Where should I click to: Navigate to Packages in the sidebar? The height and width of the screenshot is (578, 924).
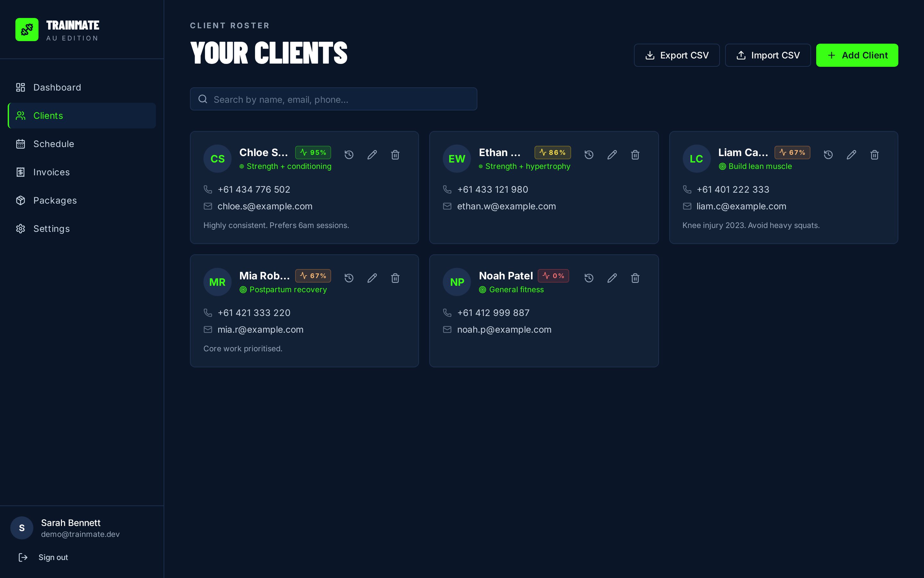[82, 200]
